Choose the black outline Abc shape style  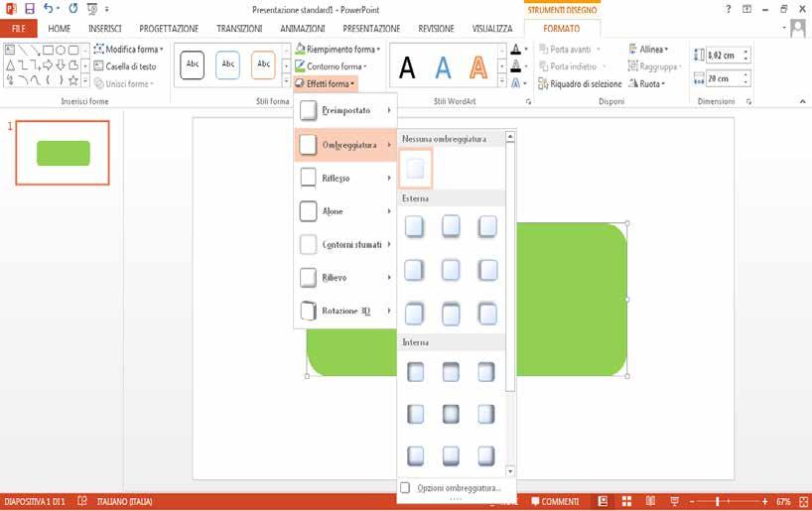[193, 65]
